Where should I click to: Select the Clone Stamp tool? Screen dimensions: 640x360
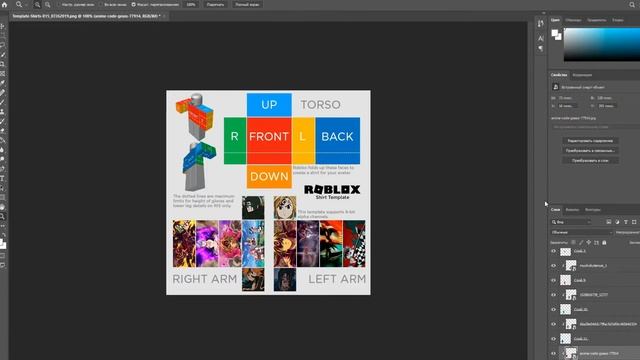[x=3, y=111]
